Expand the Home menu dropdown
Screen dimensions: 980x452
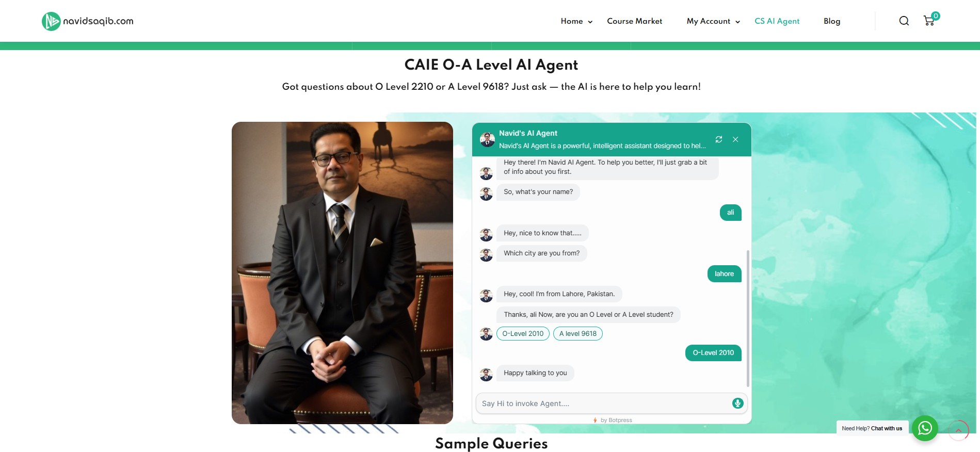click(x=576, y=21)
